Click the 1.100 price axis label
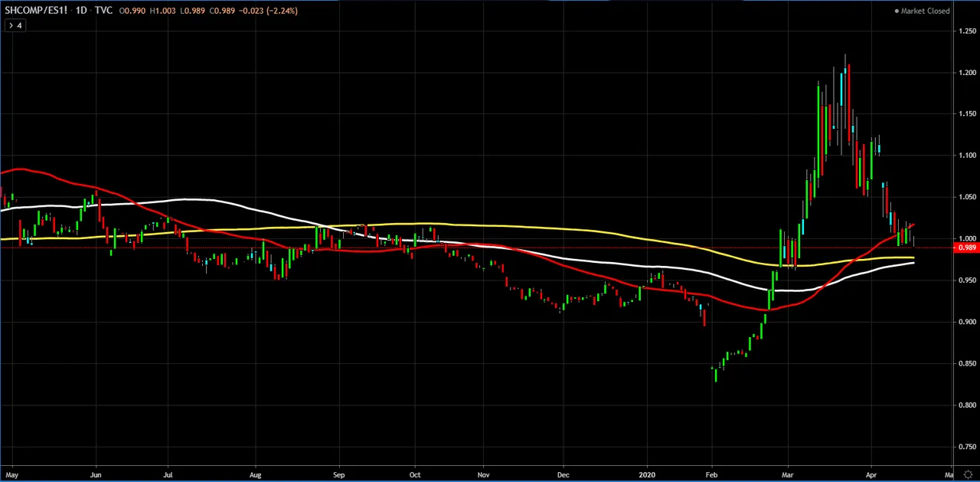The height and width of the screenshot is (482, 980). pos(967,156)
